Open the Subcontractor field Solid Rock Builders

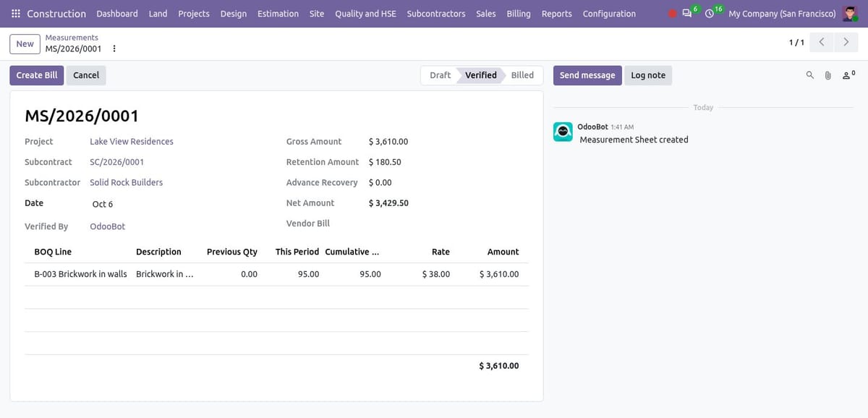point(126,182)
